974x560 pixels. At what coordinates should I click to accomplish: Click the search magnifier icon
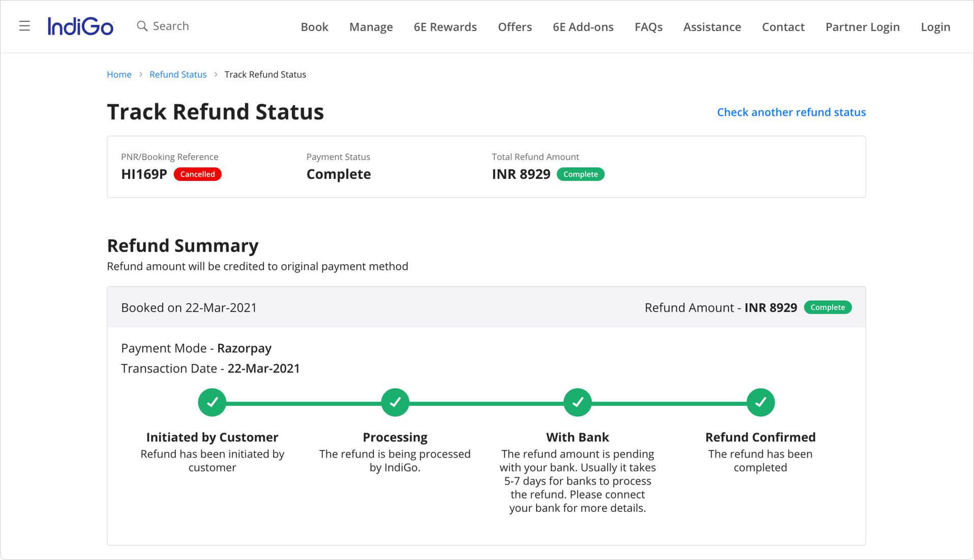pyautogui.click(x=142, y=26)
